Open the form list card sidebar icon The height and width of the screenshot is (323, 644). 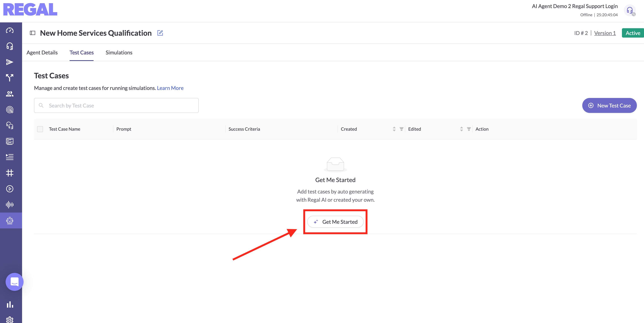click(10, 141)
